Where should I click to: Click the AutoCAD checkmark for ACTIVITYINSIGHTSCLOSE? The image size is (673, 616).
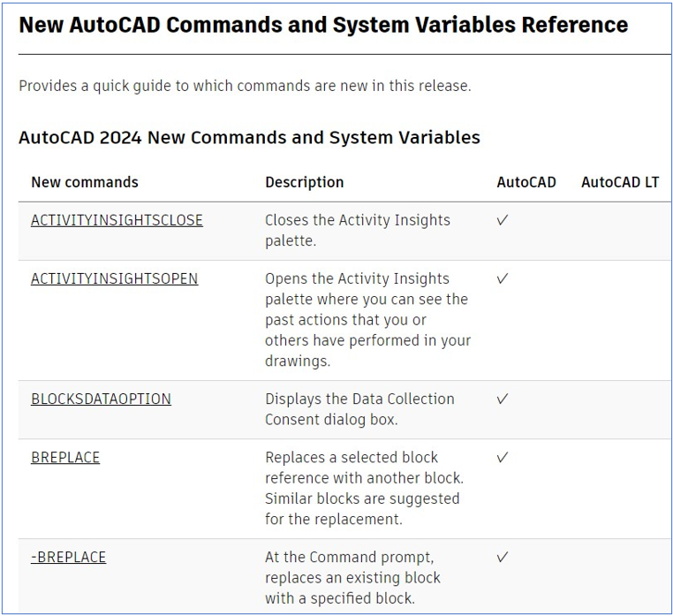[x=503, y=220]
